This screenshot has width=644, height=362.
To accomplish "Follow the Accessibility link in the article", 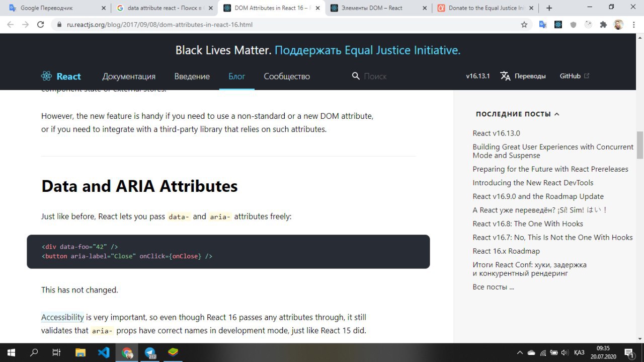I will 62,317.
